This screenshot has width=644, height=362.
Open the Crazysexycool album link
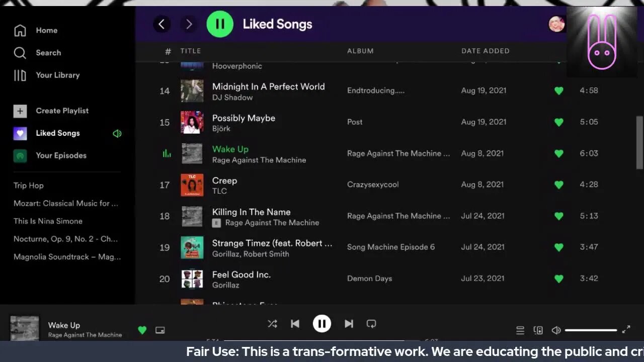pos(373,185)
